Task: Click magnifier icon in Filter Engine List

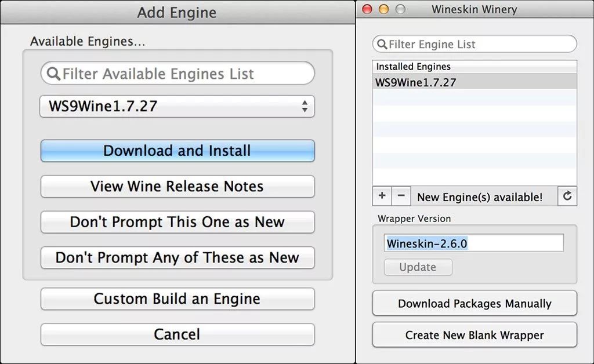Action: click(382, 44)
